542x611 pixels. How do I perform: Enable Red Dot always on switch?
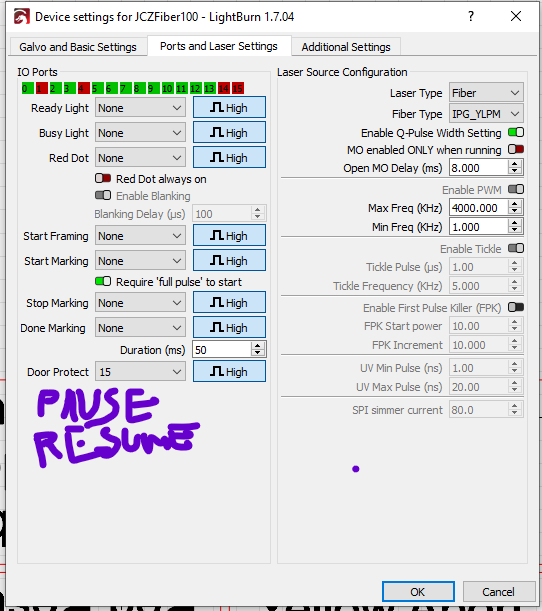[x=103, y=178]
